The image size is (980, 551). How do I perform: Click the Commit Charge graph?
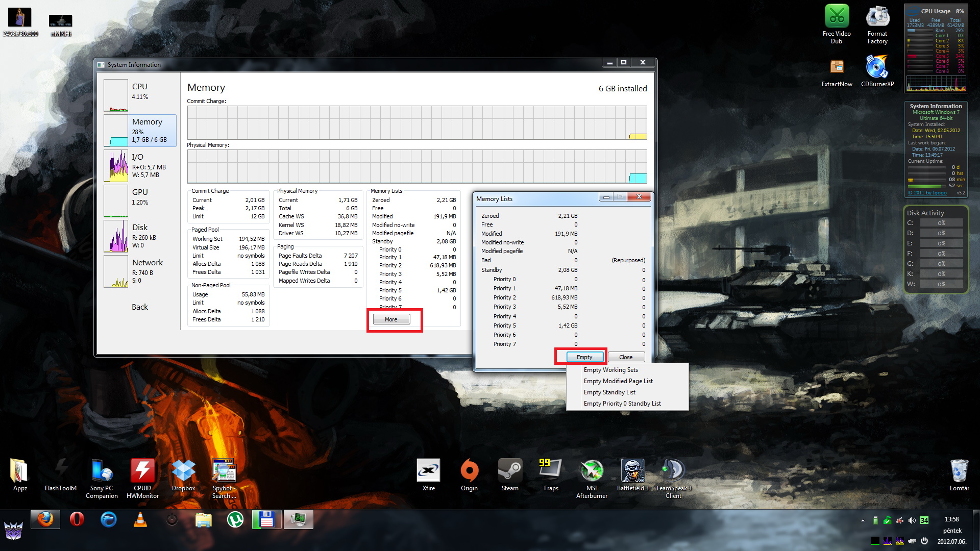click(417, 122)
